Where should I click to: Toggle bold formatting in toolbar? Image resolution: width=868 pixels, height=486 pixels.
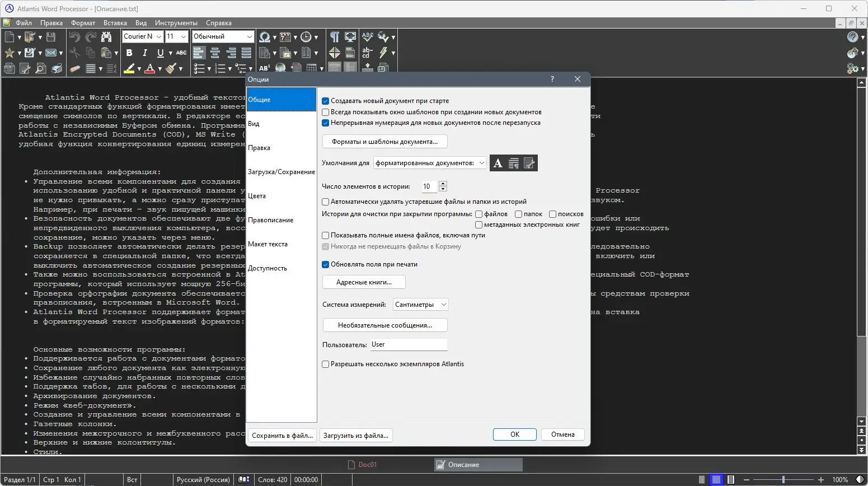click(x=129, y=53)
